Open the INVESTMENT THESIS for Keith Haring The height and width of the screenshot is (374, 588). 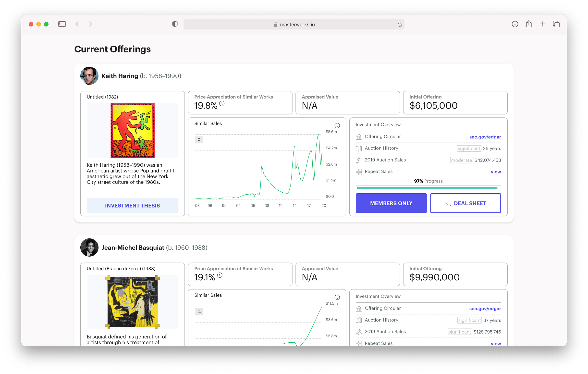(132, 205)
